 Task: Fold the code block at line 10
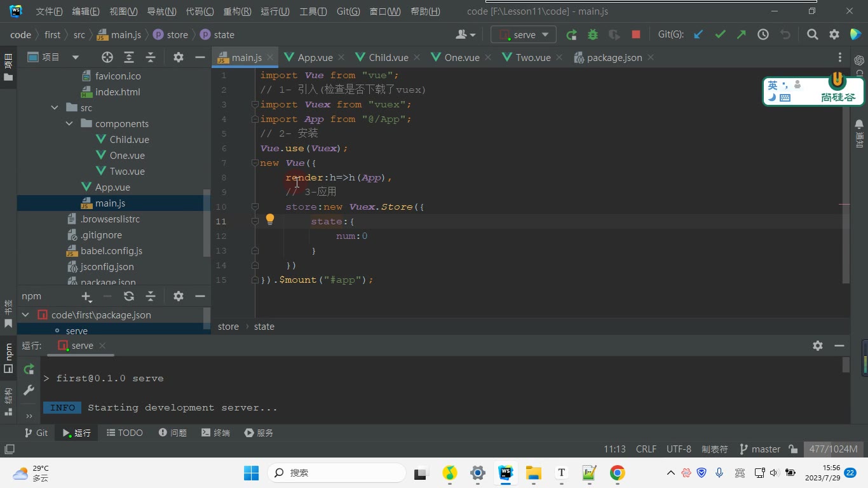pos(255,207)
